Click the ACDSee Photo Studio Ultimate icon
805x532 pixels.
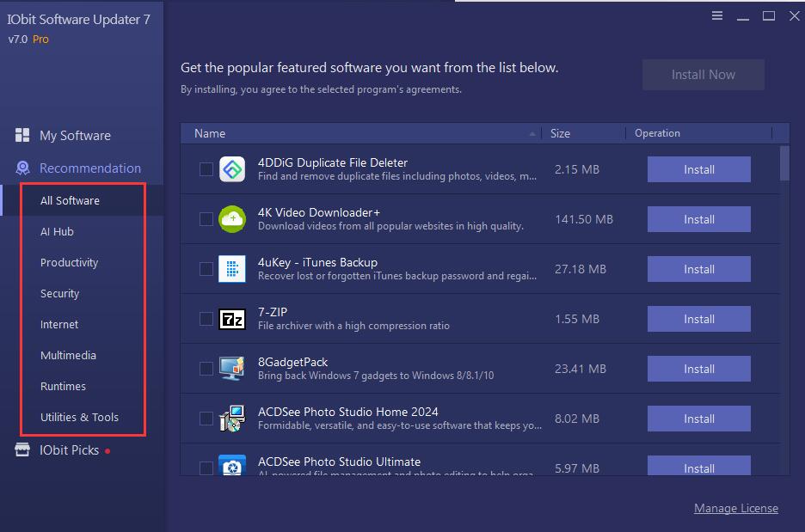[232, 465]
